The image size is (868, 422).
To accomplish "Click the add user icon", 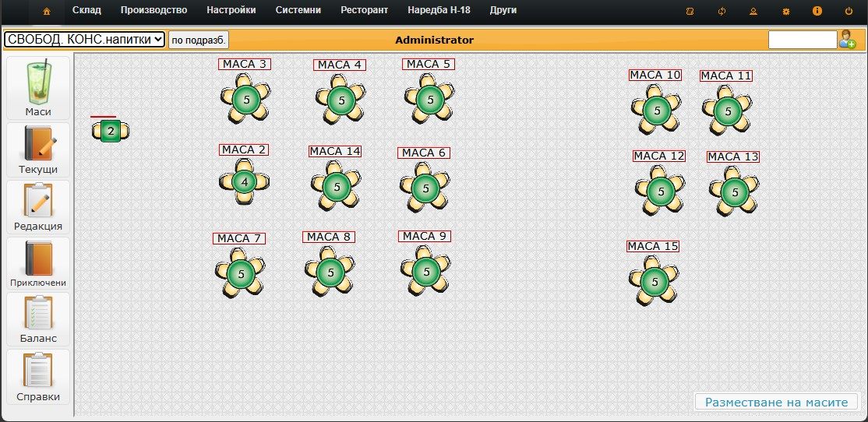I will (x=848, y=39).
